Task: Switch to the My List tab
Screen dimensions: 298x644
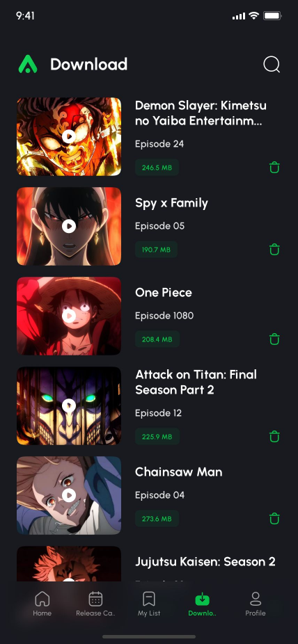Action: coord(149,604)
